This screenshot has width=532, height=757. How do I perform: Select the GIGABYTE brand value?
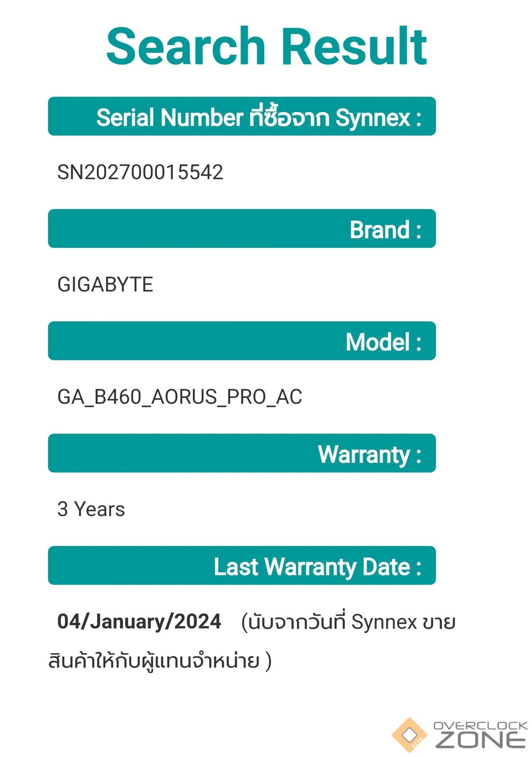click(105, 285)
